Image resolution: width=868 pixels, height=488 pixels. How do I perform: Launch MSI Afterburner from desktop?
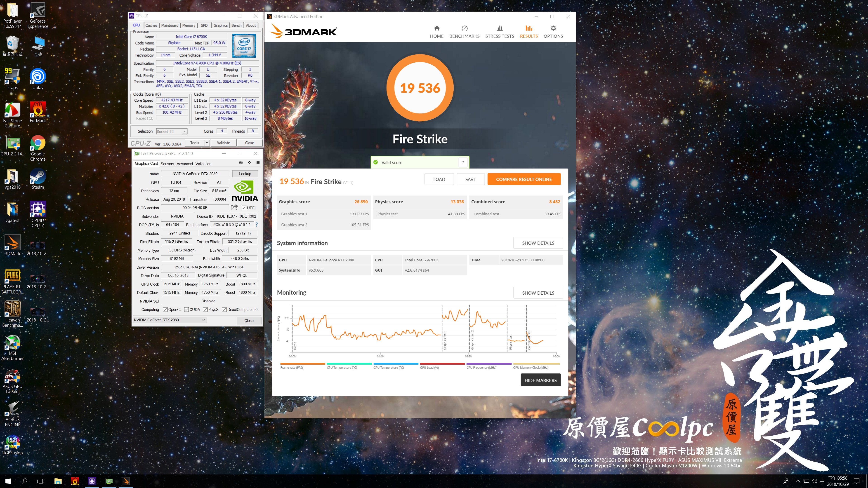pyautogui.click(x=12, y=347)
